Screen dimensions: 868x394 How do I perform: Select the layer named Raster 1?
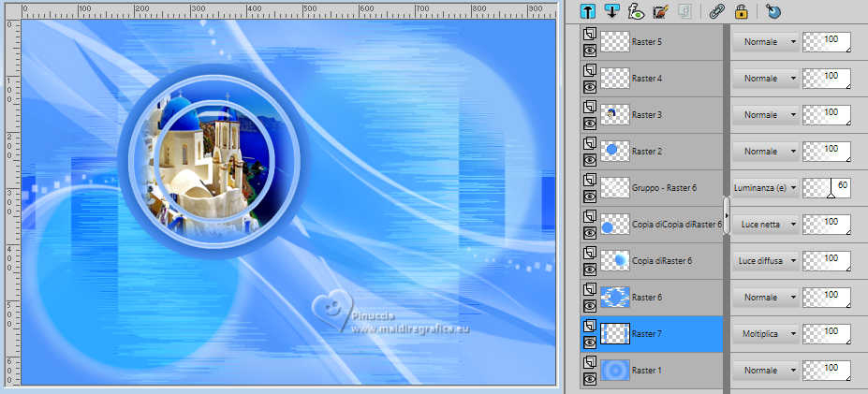coord(647,371)
